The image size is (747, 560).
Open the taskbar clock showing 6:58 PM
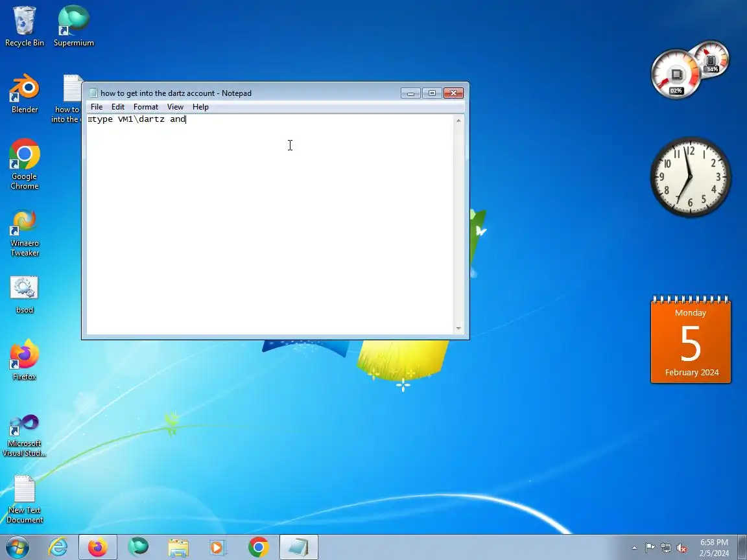tap(714, 547)
